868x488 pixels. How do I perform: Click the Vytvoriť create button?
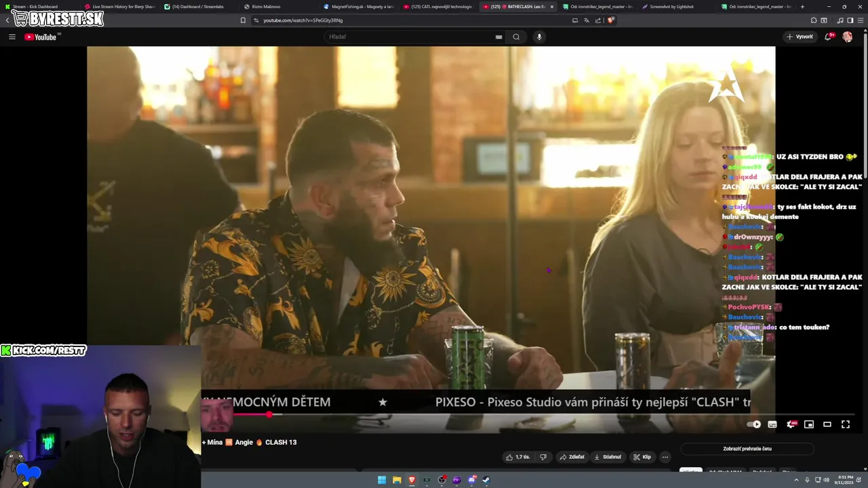(x=800, y=37)
